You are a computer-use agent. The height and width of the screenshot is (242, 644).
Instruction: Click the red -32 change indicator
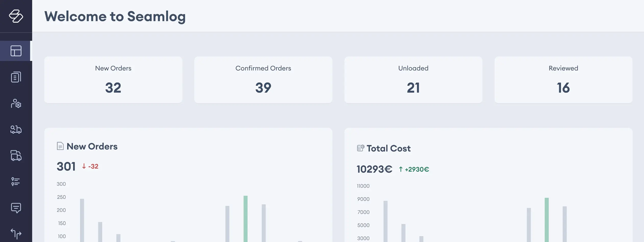tap(90, 166)
